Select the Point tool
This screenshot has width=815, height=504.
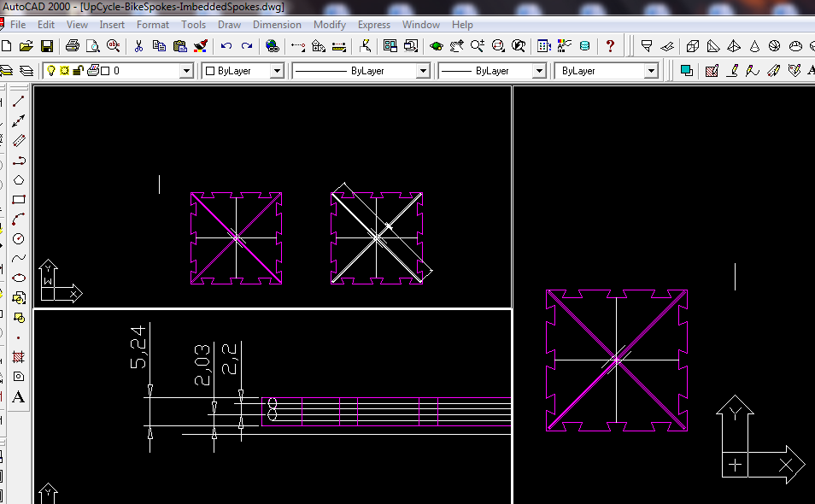(18, 337)
